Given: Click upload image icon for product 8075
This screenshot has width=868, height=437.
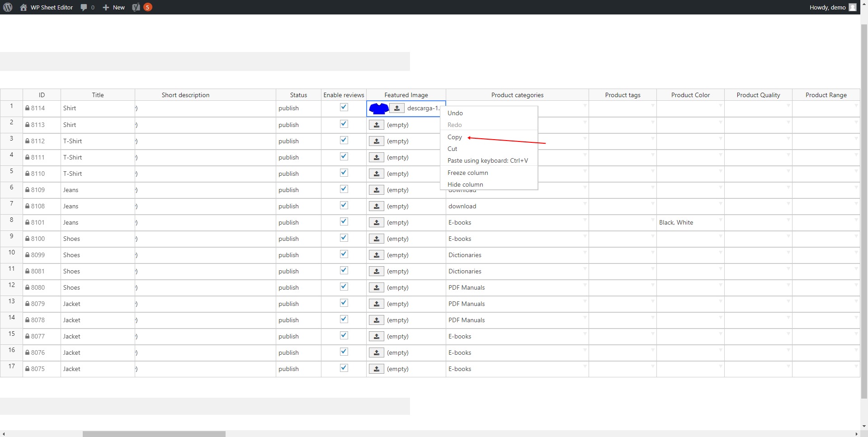Looking at the screenshot, I should (x=376, y=369).
